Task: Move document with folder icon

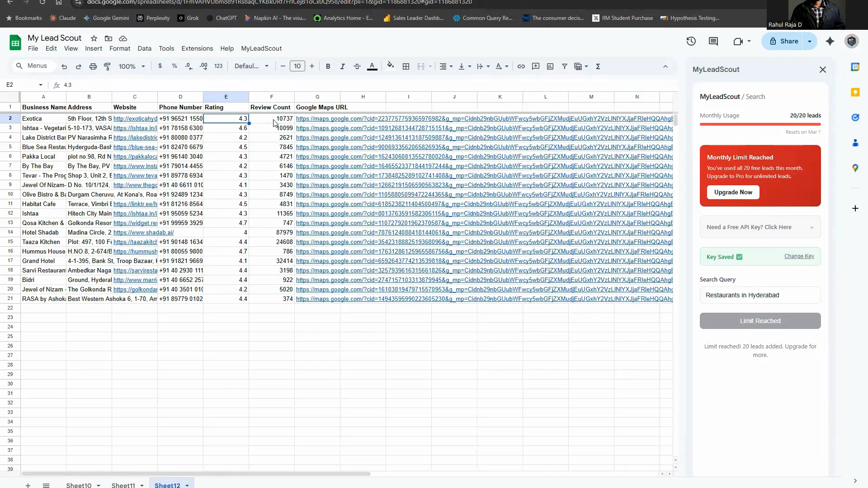Action: click(x=108, y=38)
